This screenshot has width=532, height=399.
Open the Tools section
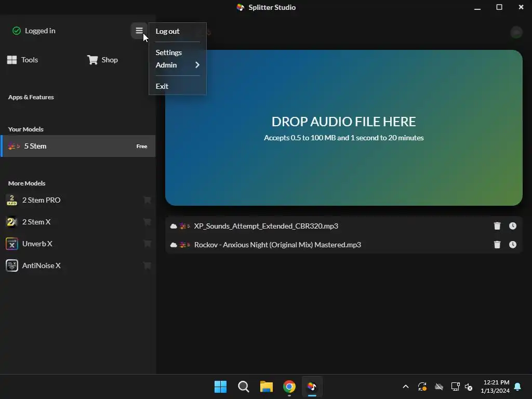(x=23, y=60)
